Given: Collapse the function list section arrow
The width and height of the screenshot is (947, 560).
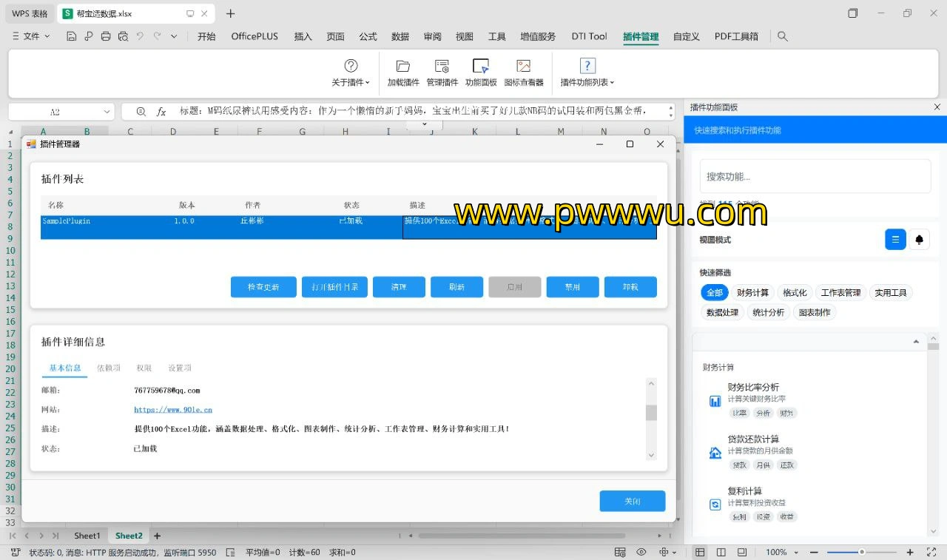Looking at the screenshot, I should click(916, 341).
